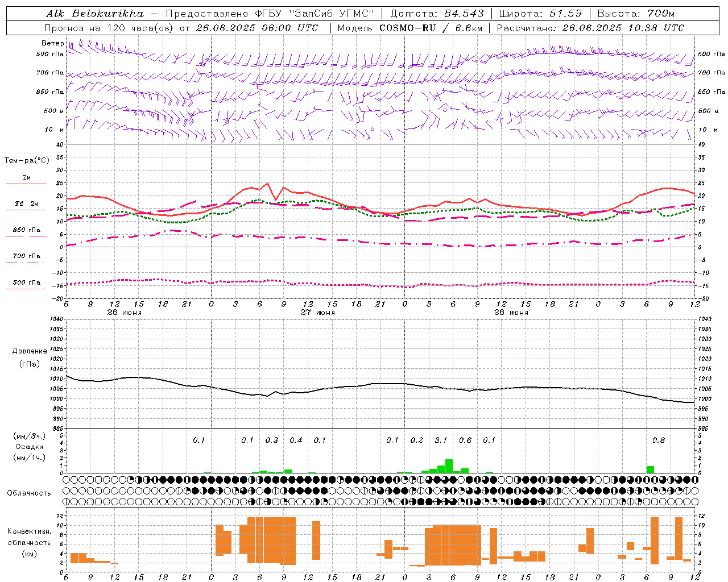Click the 3.1 precipitation amount value
Viewport: 728px width, 582px height.
441,440
